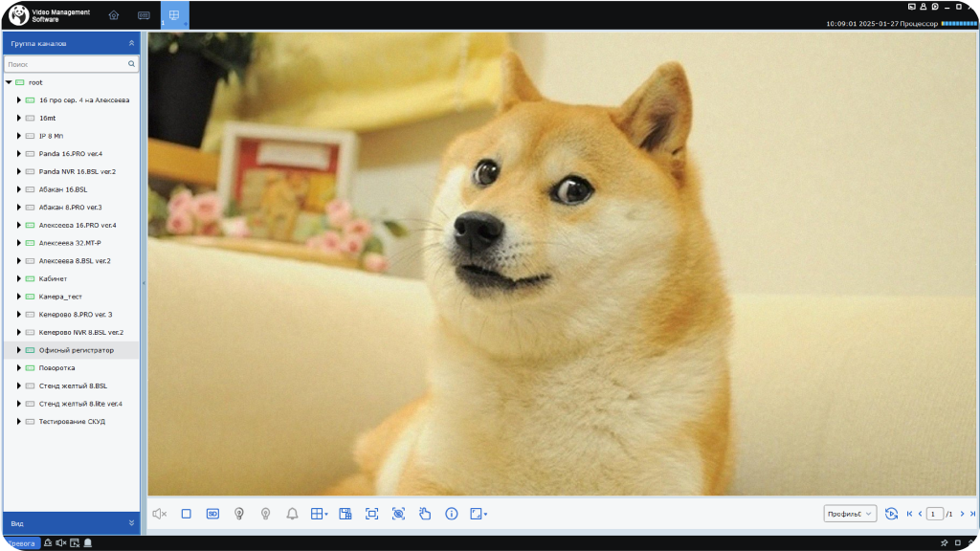Click the search magnifier icon
980x551 pixels.
pyautogui.click(x=131, y=64)
